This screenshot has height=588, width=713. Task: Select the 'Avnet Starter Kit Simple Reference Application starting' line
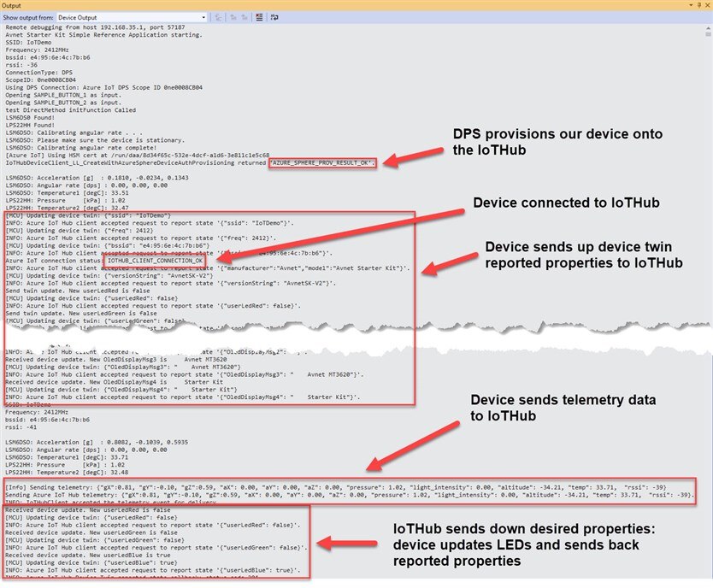coord(103,34)
